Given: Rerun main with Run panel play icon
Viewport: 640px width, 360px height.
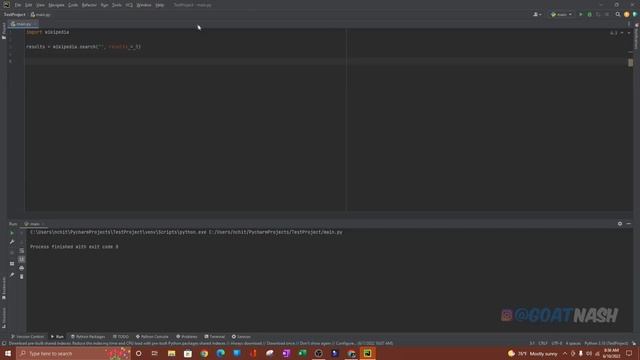Looking at the screenshot, I should (12, 233).
